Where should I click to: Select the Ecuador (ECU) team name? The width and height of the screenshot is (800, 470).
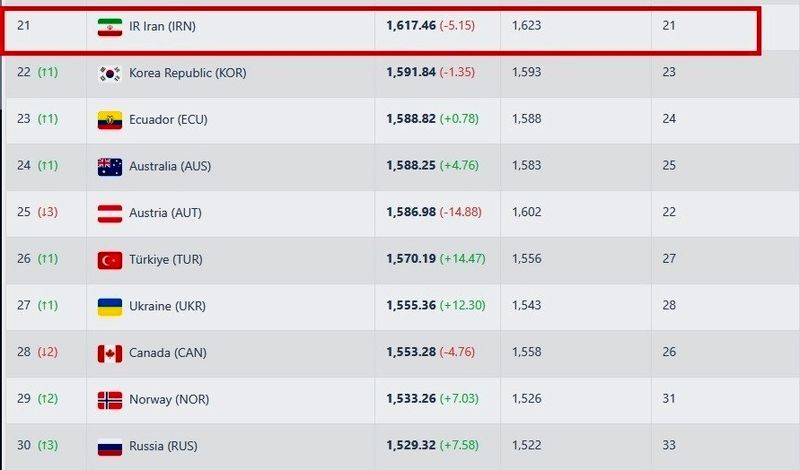tap(170, 120)
